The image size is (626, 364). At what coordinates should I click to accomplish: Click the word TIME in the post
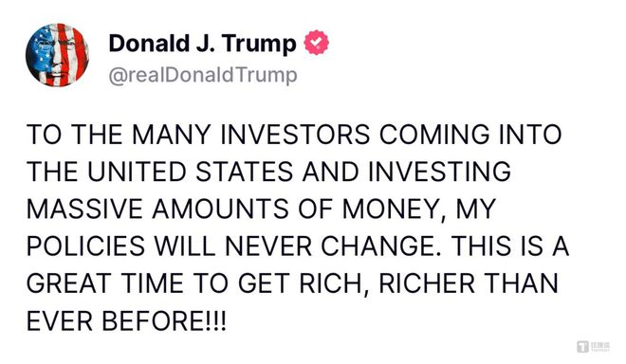[152, 283]
